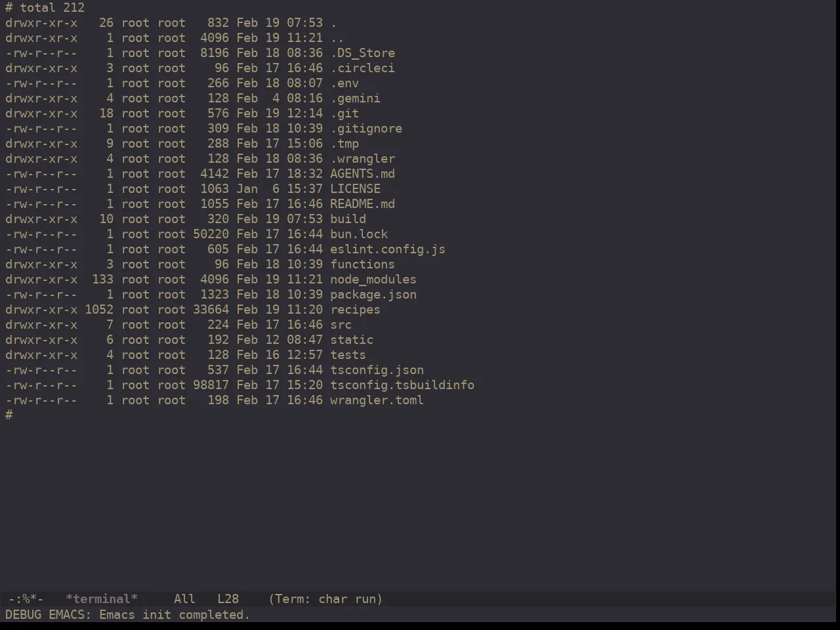Image resolution: width=840 pixels, height=630 pixels.
Task: Select eslint.config.js filename
Action: tap(388, 249)
